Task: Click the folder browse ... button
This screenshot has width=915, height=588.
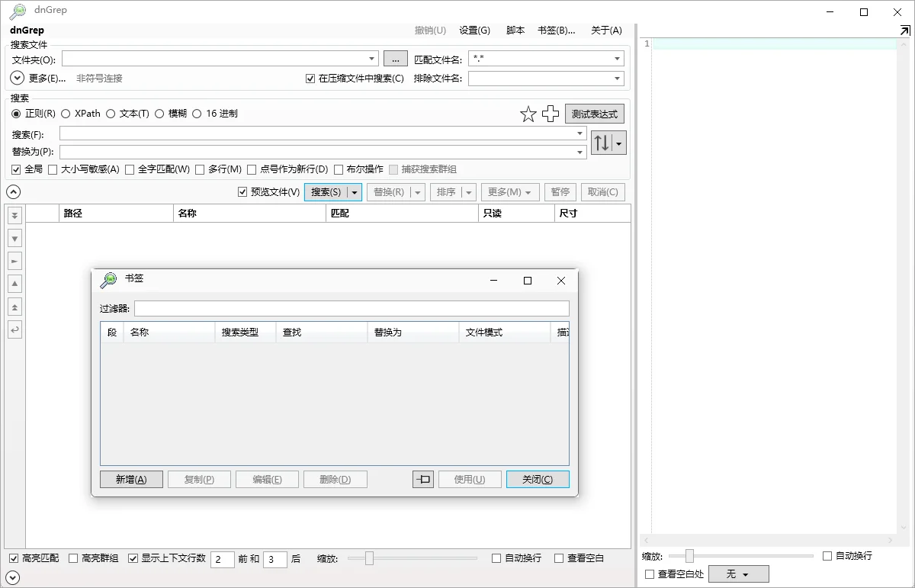Action: click(396, 59)
